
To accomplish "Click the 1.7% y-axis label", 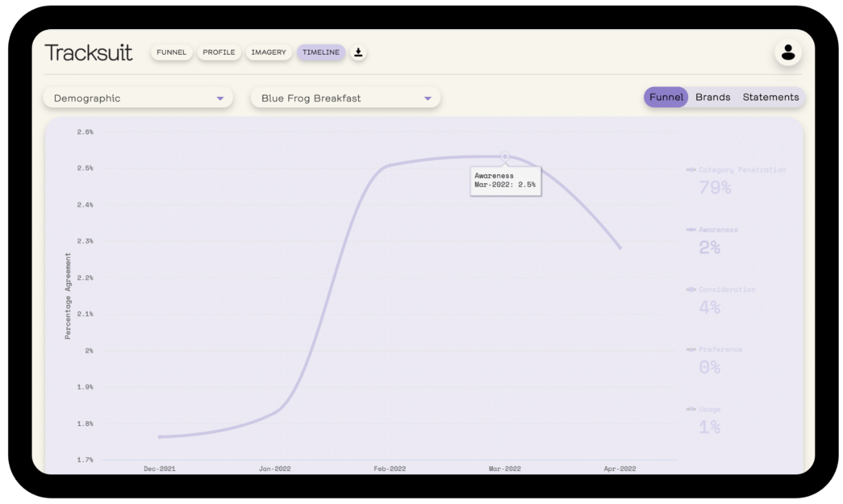I will coord(85,460).
